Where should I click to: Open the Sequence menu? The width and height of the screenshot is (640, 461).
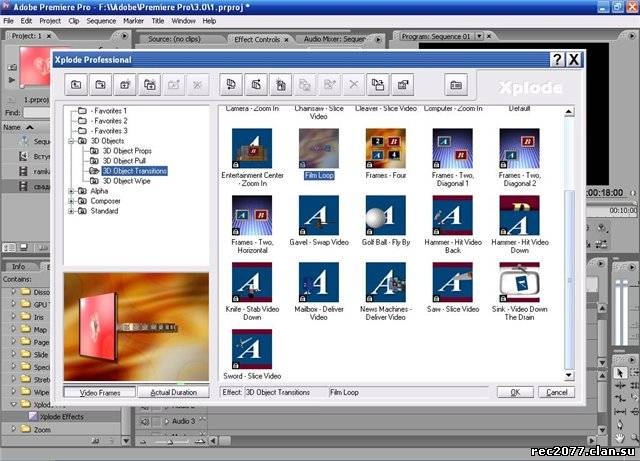point(101,21)
